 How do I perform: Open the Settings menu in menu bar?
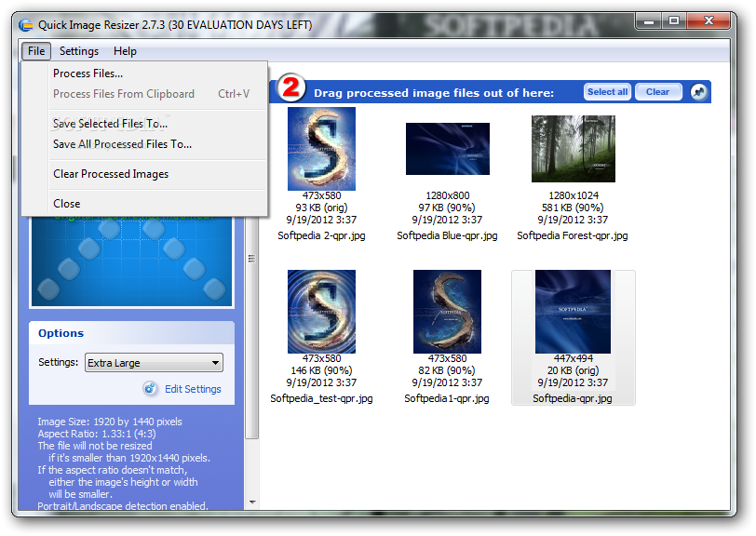click(78, 51)
